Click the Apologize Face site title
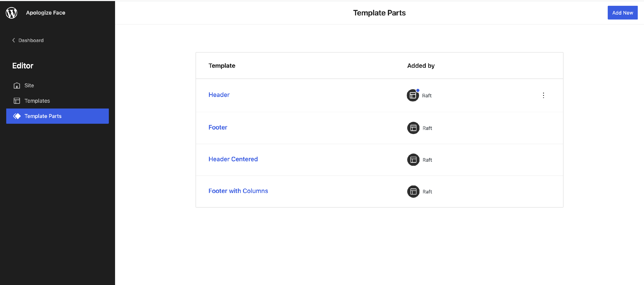This screenshot has width=644, height=285. (x=46, y=13)
